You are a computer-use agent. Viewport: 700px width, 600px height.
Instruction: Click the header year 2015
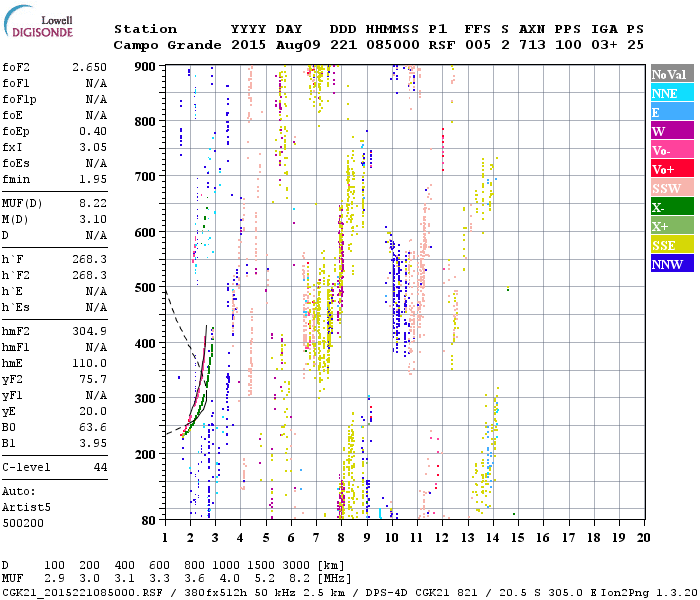(248, 45)
